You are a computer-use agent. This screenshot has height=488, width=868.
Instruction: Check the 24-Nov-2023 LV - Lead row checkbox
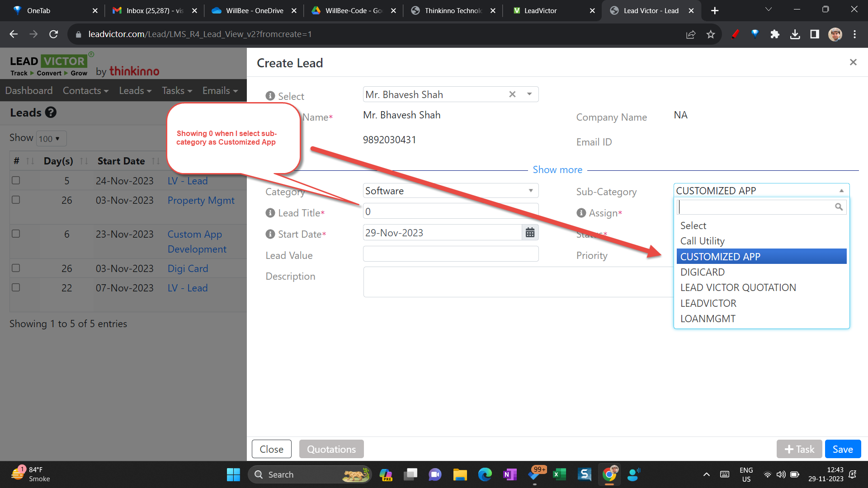coord(16,180)
